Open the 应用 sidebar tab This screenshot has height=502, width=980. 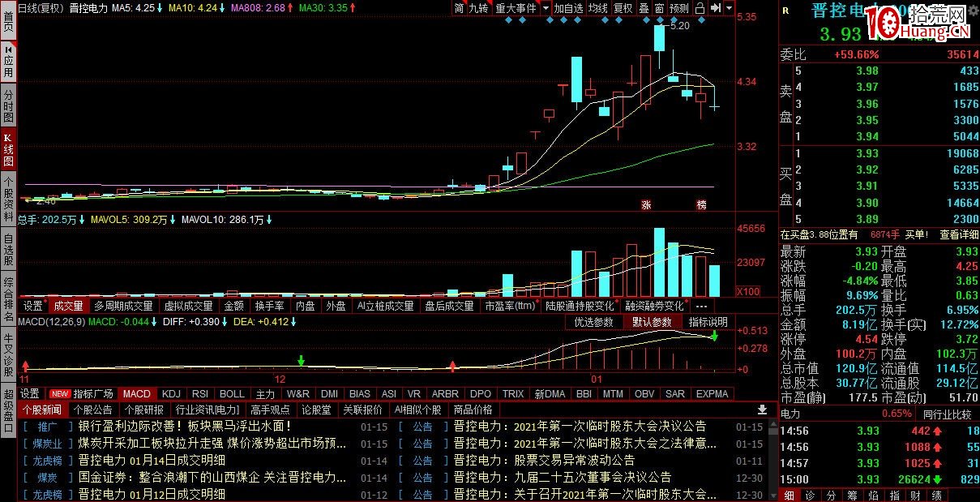click(8, 62)
